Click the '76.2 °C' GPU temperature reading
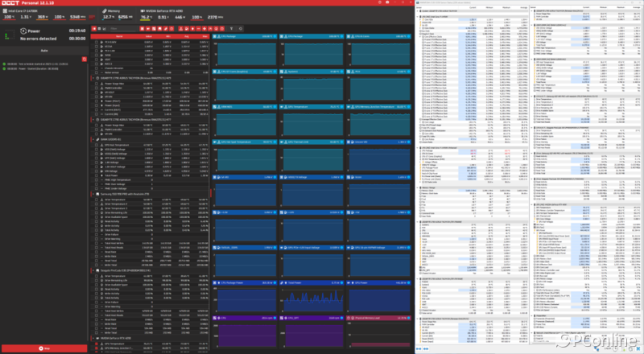The height and width of the screenshot is (354, 644). (x=147, y=17)
